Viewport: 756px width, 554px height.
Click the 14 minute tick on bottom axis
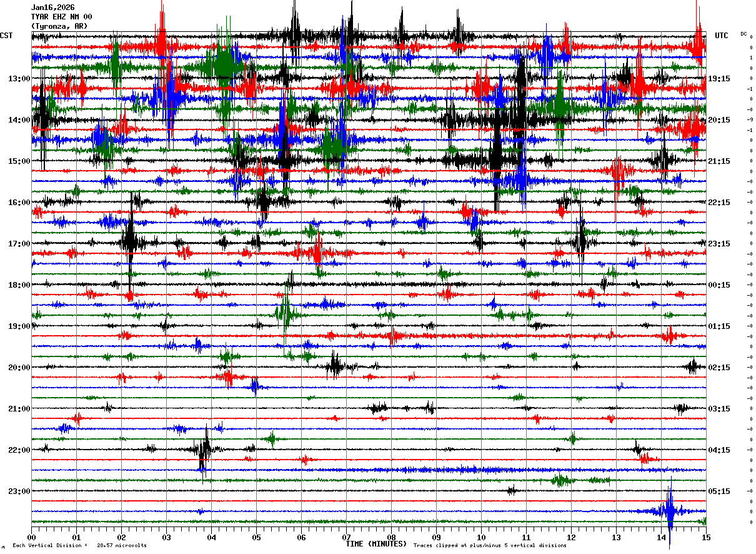[662, 537]
